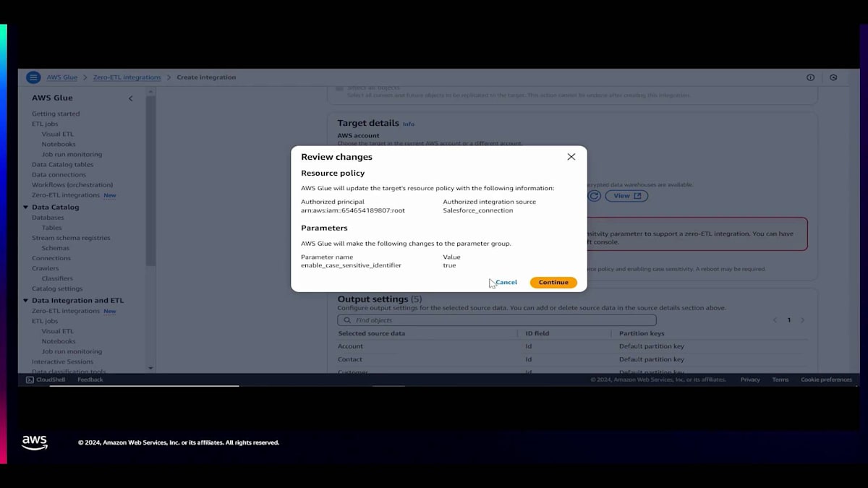Image resolution: width=868 pixels, height=488 pixels.
Task: Open Workflows (orchestration)
Action: (x=72, y=184)
